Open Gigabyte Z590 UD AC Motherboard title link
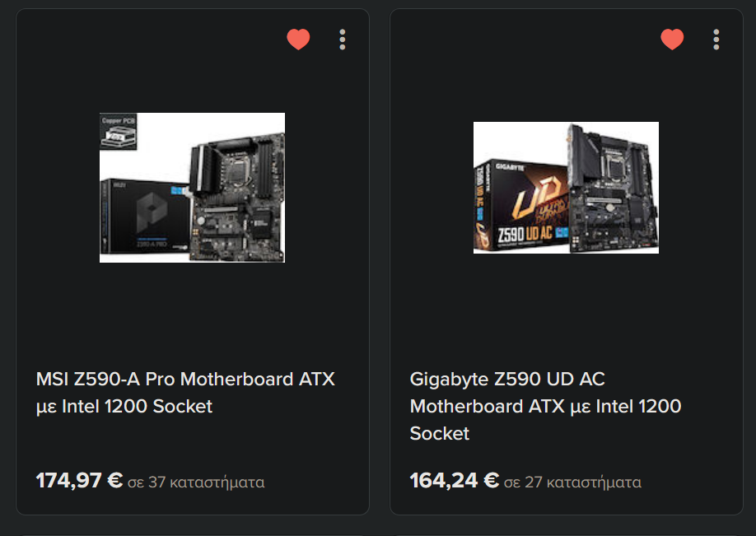 click(x=545, y=406)
